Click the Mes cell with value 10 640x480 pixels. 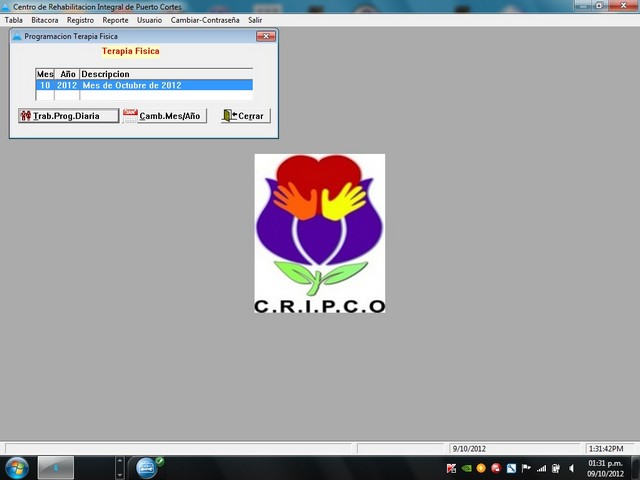click(45, 85)
